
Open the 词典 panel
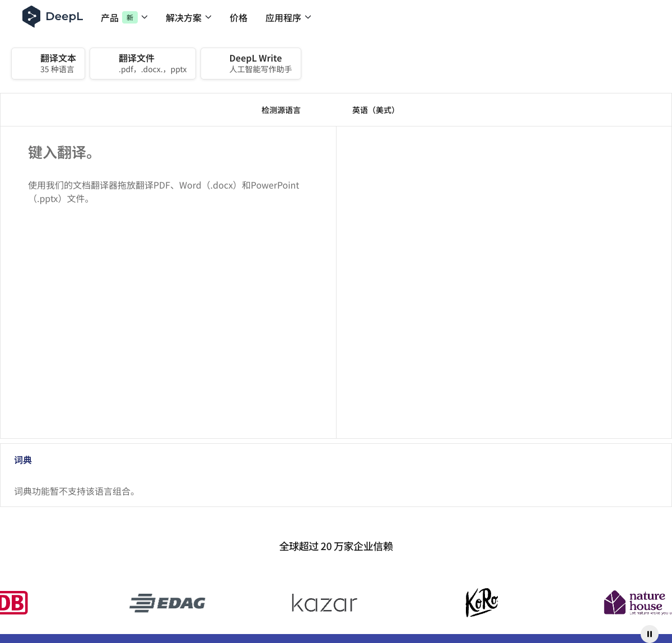(23, 459)
